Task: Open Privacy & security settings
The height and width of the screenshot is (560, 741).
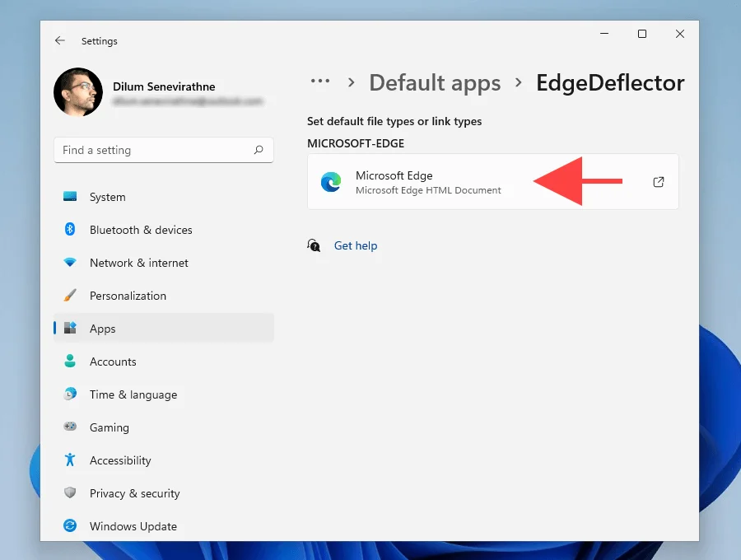Action: pos(164,493)
